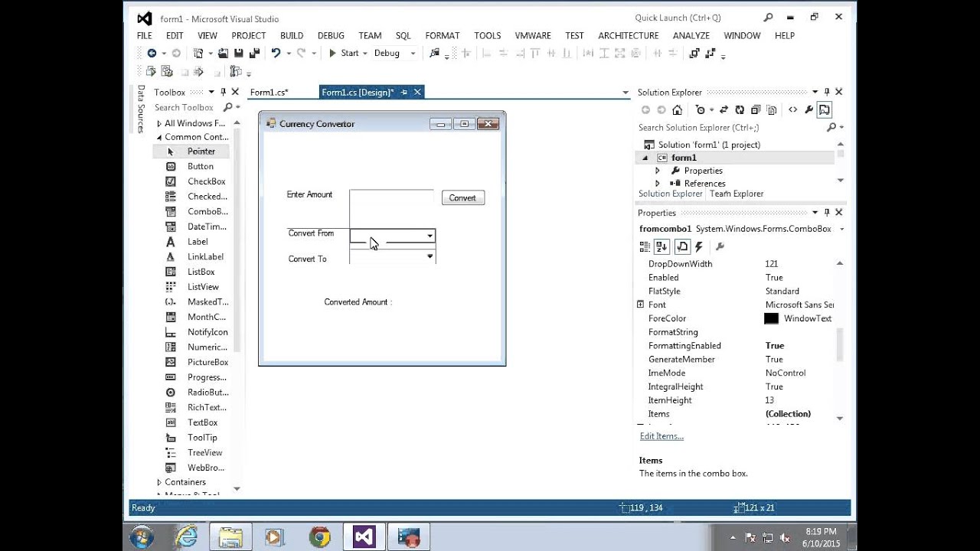Click the Save All toolbar icon

pos(254,53)
